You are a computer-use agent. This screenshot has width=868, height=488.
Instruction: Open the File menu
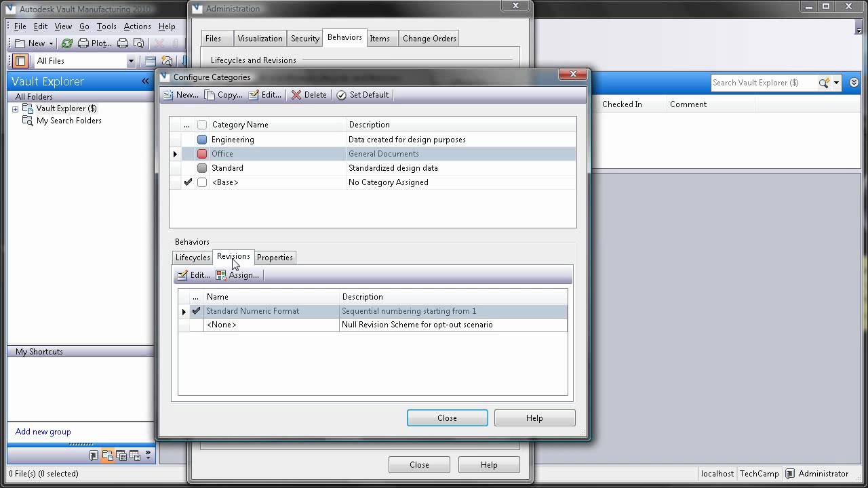(x=20, y=26)
